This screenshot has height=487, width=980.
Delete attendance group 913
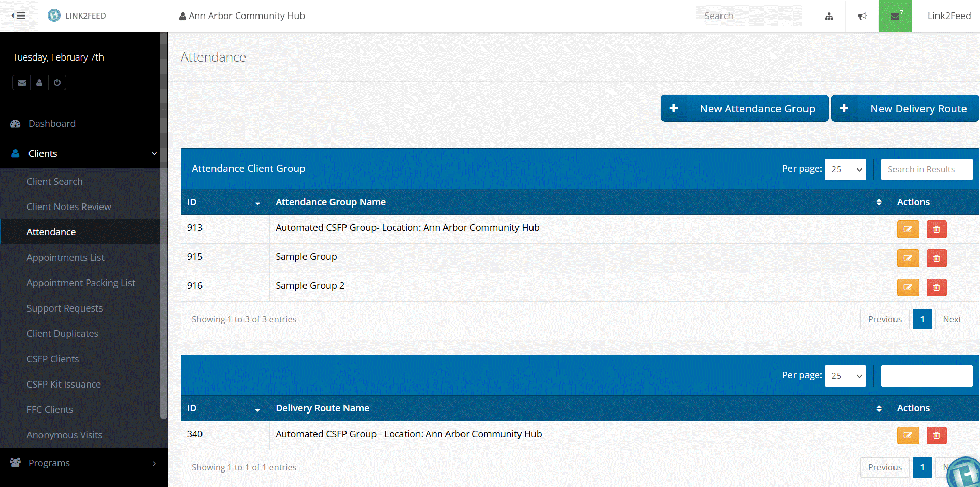click(936, 229)
